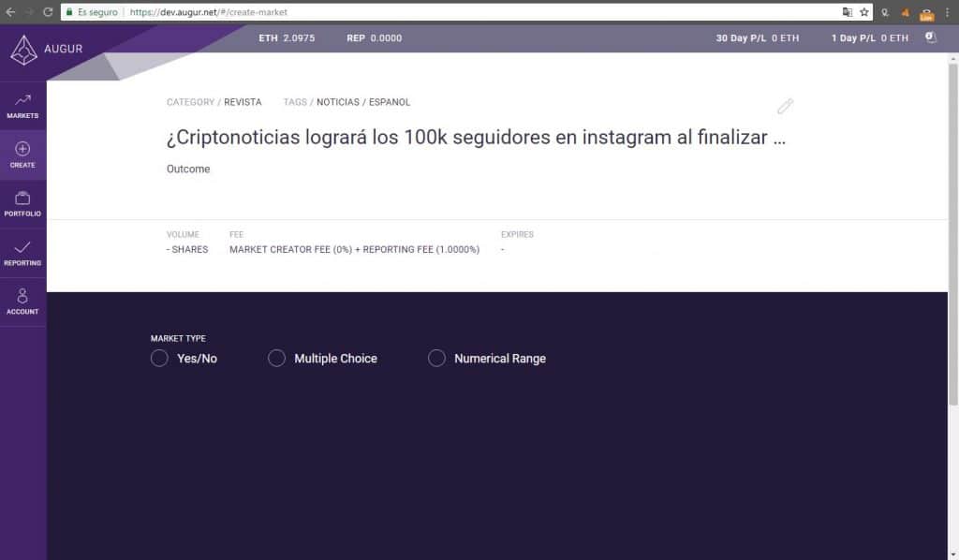Go to Portfolio in the sidebar
The height and width of the screenshot is (560, 959).
(x=22, y=204)
